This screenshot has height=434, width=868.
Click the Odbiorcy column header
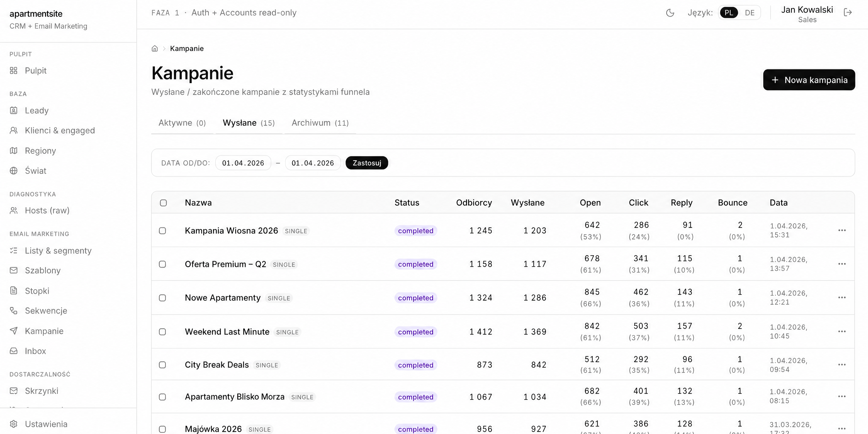474,203
